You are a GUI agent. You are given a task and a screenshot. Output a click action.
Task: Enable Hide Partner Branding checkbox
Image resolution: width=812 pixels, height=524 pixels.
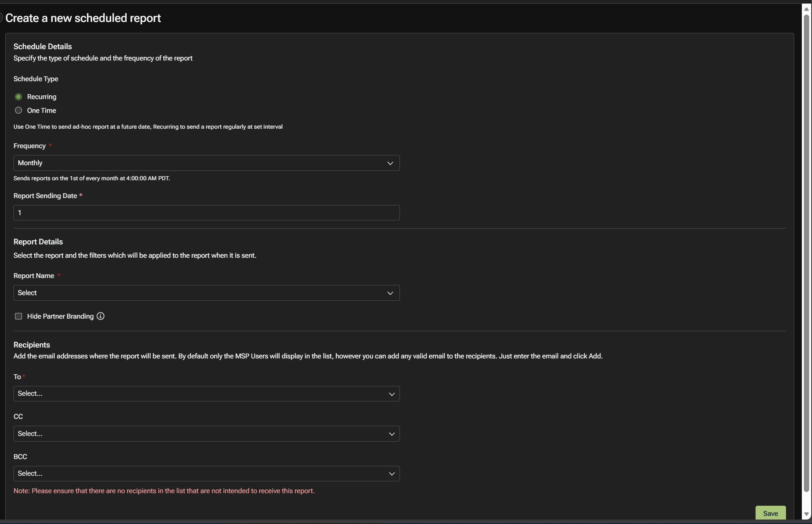click(x=19, y=316)
